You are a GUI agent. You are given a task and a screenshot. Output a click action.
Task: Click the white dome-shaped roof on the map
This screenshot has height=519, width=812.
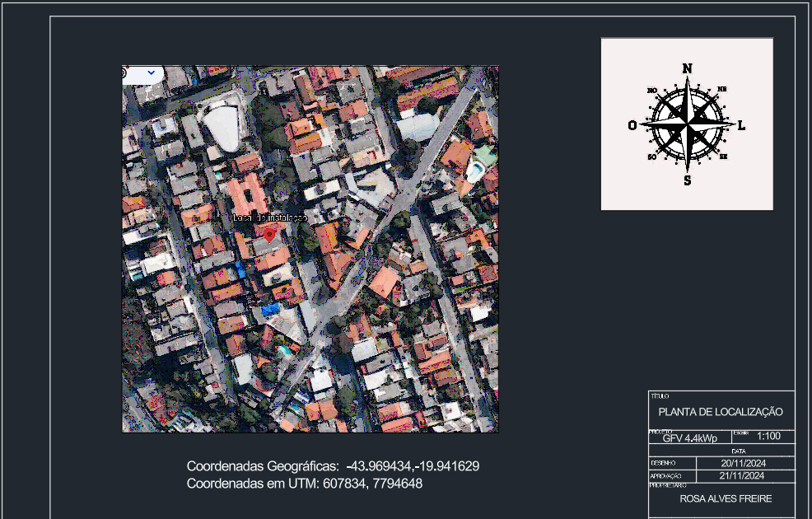point(222,128)
